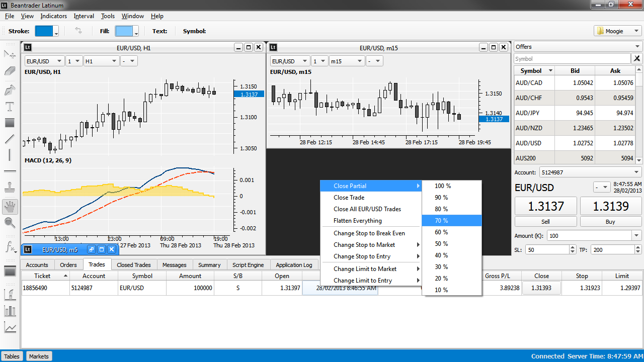Image resolution: width=644 pixels, height=362 pixels.
Task: Click the AUD/JPY row in Offers
Action: click(x=575, y=113)
